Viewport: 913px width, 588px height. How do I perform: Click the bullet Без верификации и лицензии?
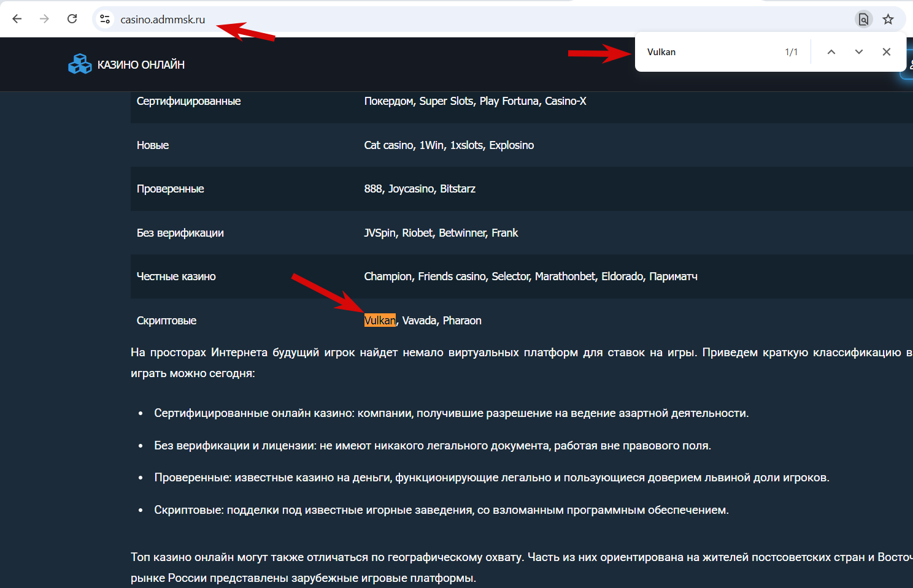(x=433, y=446)
